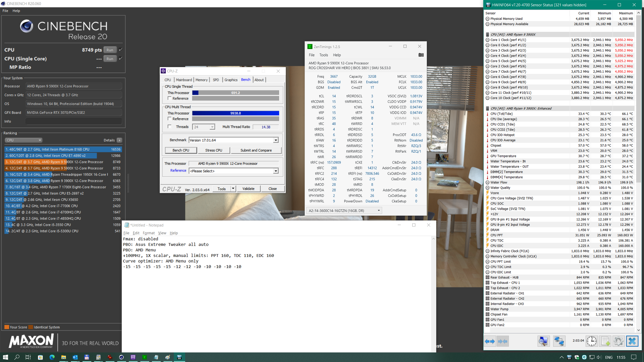Enable Threads checkbox in CPU-Z
Image resolution: width=644 pixels, height=362 pixels.
point(169,127)
